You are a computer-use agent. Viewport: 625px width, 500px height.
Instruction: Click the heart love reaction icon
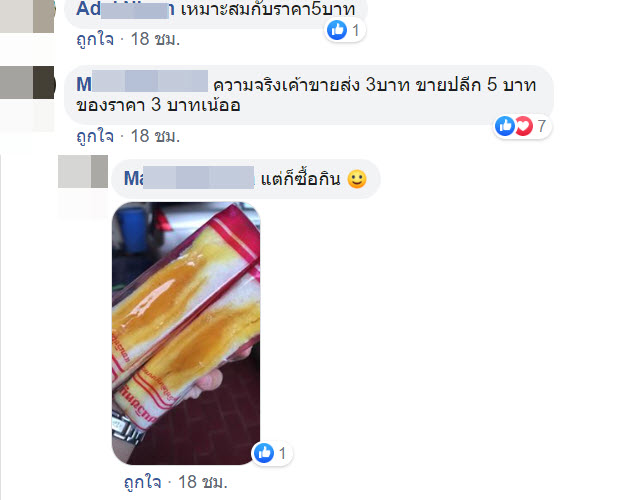(524, 126)
